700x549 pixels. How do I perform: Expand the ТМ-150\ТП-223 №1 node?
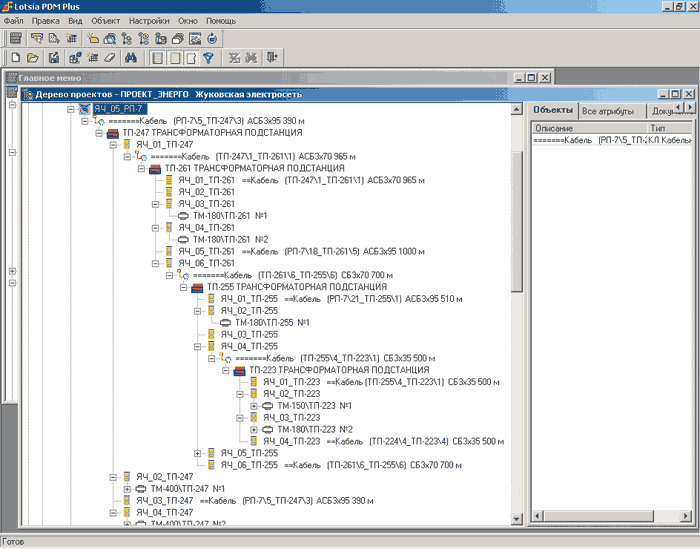tap(254, 406)
